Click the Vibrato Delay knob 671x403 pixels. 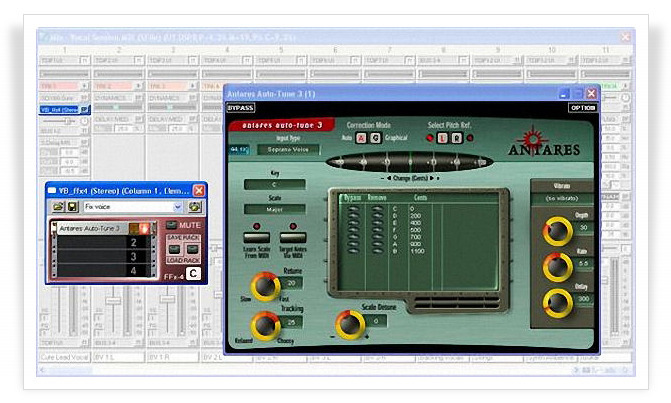558,303
